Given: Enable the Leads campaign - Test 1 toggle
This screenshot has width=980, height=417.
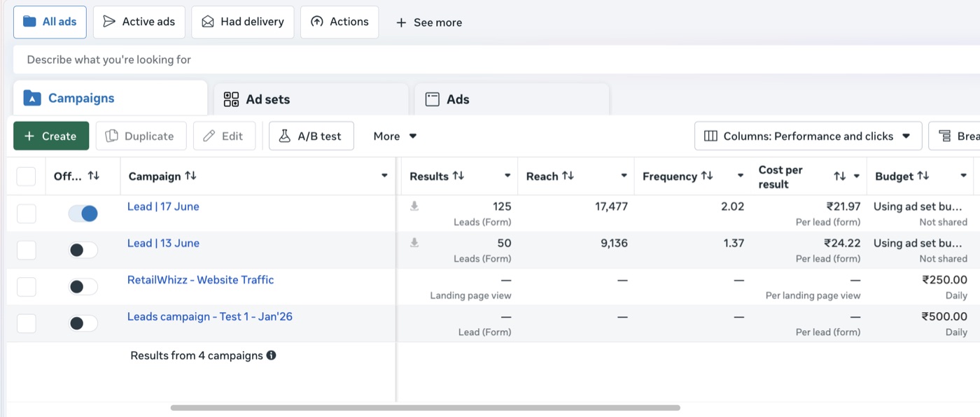Looking at the screenshot, I should pos(83,323).
